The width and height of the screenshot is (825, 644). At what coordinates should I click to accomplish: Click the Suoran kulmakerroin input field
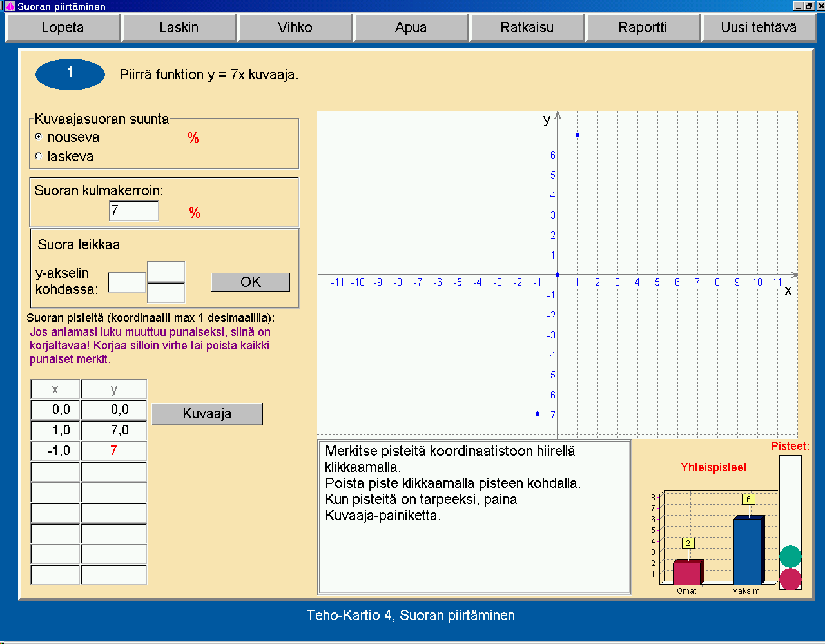click(x=134, y=211)
